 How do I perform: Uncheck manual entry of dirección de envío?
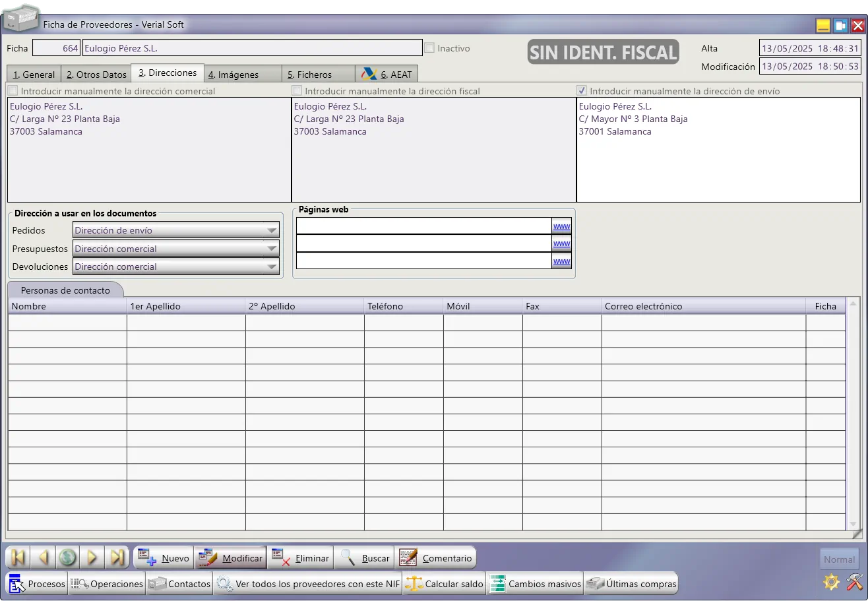[582, 91]
